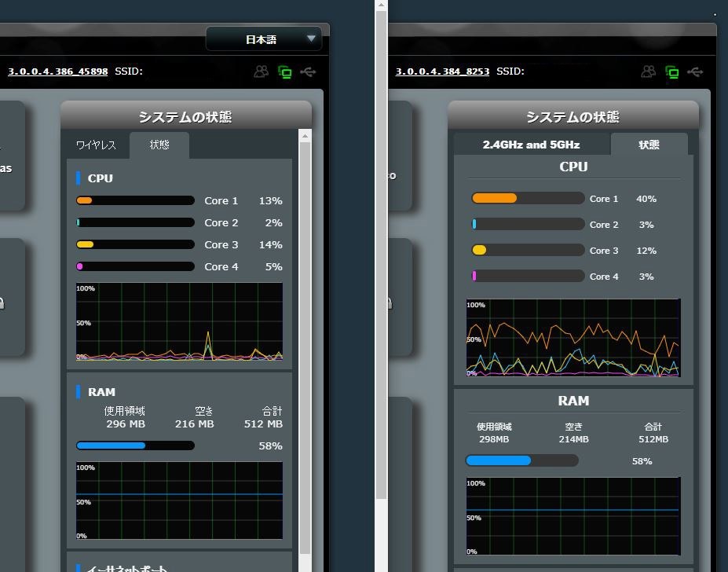Click the RAM usage bar in right panel
The height and width of the screenshot is (572, 728).
pos(522,460)
